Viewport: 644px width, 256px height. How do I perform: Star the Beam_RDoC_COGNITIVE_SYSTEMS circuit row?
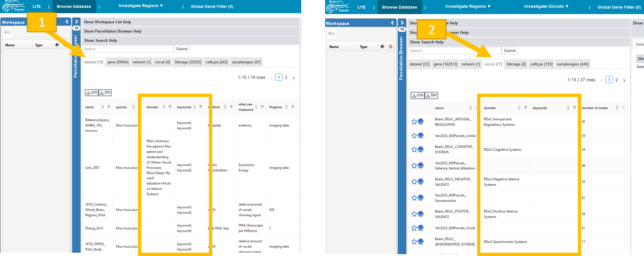414,149
